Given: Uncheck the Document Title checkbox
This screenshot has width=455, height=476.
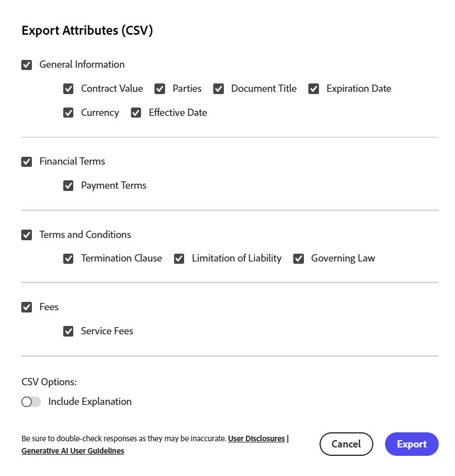Looking at the screenshot, I should click(x=219, y=89).
